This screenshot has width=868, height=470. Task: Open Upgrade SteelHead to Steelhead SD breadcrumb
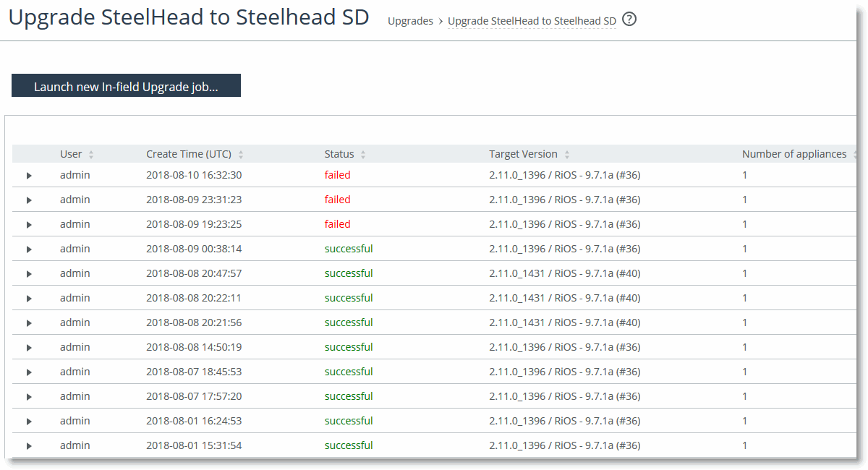click(x=532, y=21)
